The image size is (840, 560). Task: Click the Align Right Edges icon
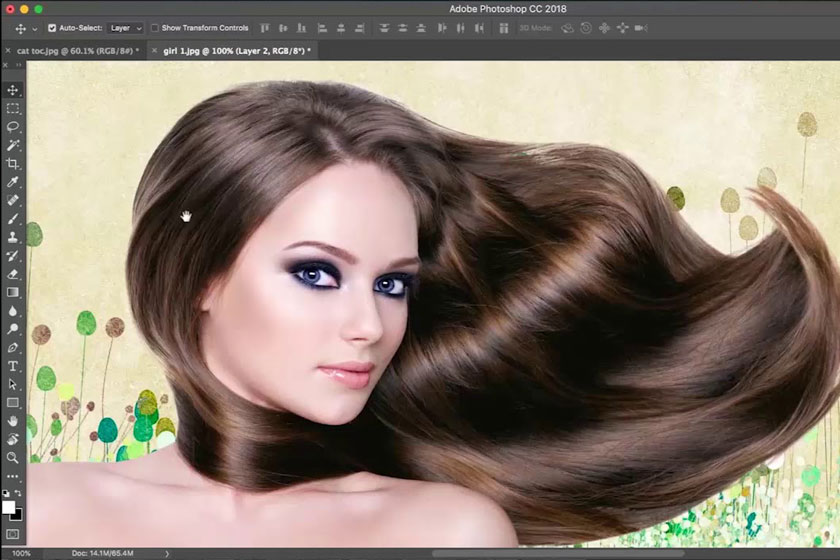[359, 28]
